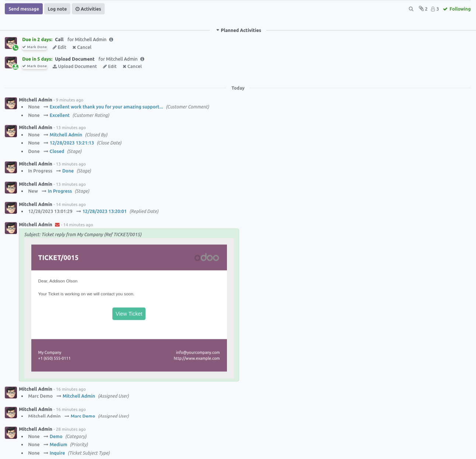Click the Close Date value 12/28/2023 13:21:13
The height and width of the screenshot is (459, 476).
click(x=72, y=143)
